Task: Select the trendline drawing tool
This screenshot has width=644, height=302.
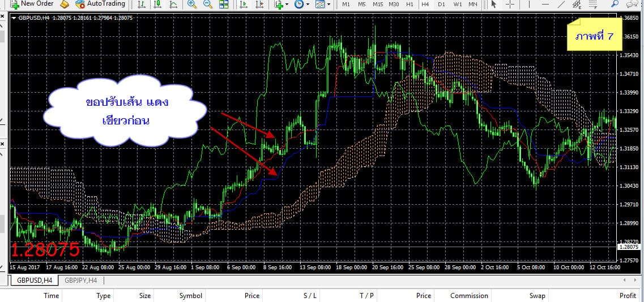Action: pos(561,4)
